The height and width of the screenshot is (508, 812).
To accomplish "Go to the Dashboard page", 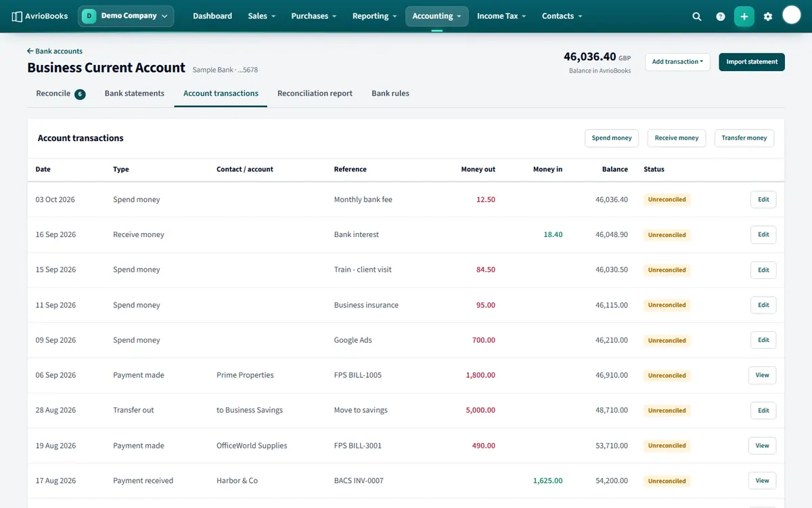I will tap(212, 16).
